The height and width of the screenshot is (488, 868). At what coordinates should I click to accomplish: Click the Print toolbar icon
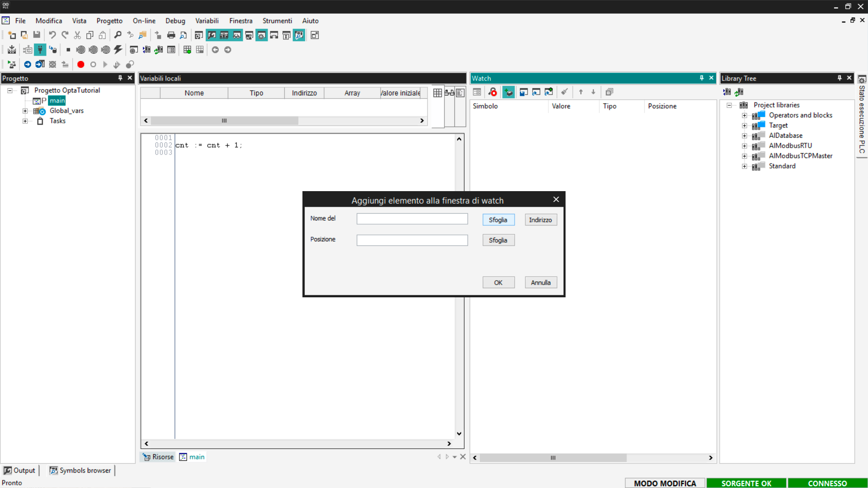[171, 35]
